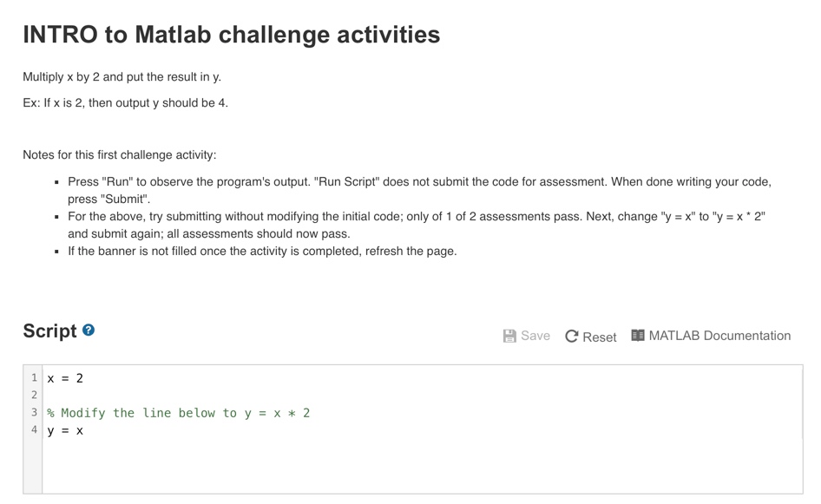This screenshot has height=504, width=821.
Task: Click line number 1 in the editor gutter
Action: tap(33, 377)
